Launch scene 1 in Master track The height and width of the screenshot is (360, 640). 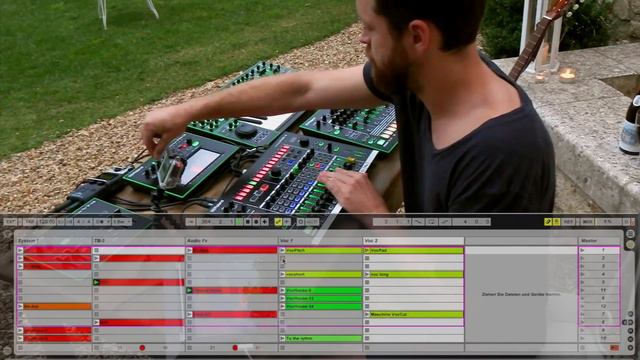(x=583, y=250)
